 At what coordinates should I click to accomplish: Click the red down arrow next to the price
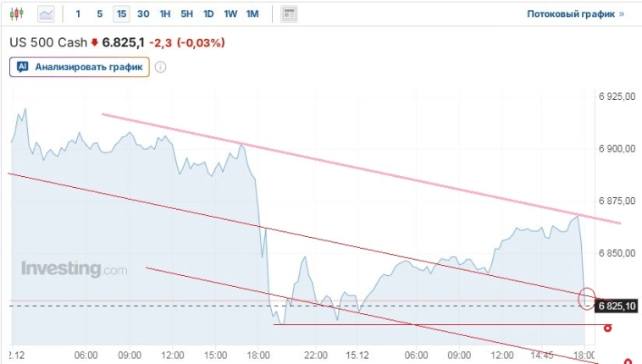tap(95, 42)
